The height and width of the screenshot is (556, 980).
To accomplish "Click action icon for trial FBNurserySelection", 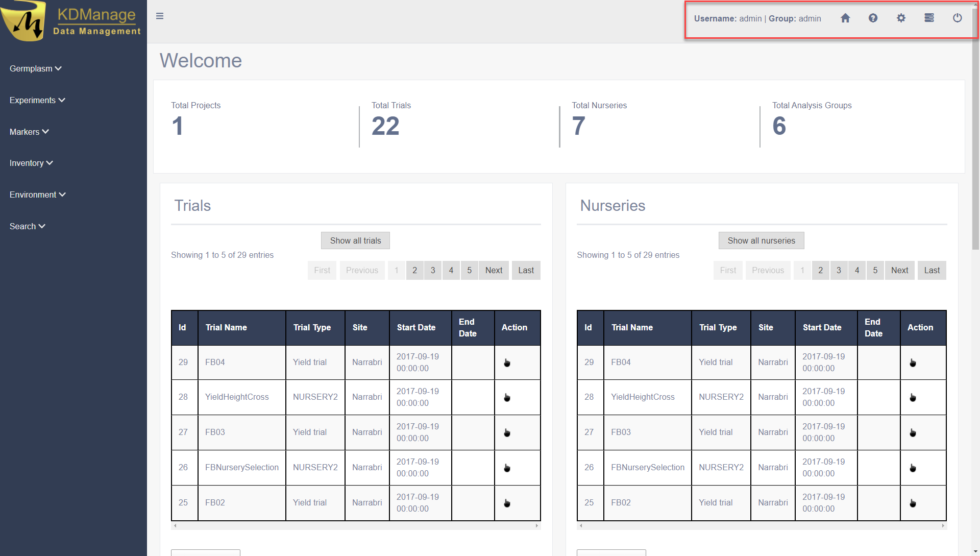I will click(x=507, y=468).
